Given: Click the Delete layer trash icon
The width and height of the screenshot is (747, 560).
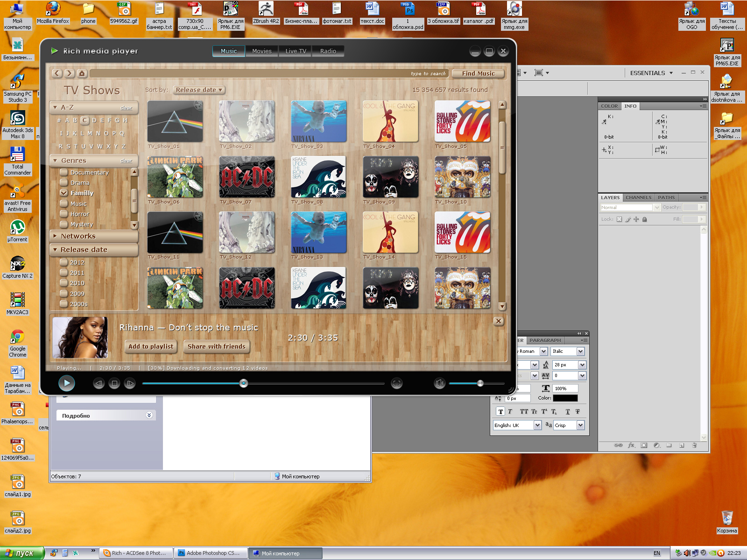Looking at the screenshot, I should (694, 445).
